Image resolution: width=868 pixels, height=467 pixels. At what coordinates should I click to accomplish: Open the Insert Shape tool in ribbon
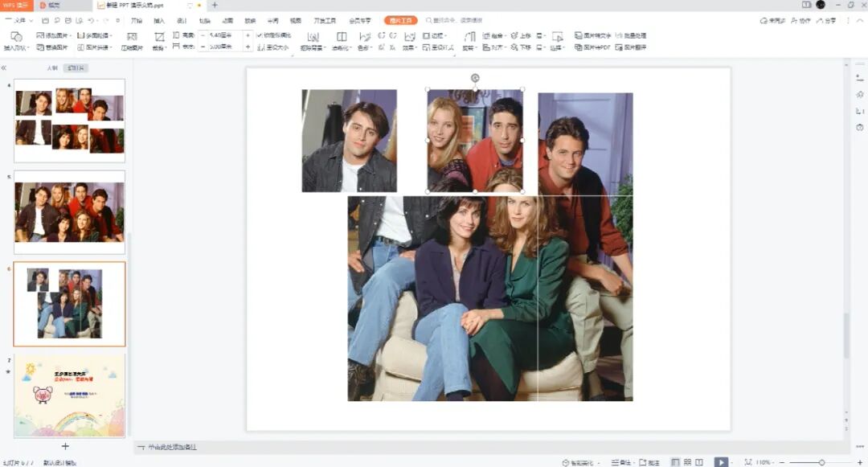click(16, 41)
